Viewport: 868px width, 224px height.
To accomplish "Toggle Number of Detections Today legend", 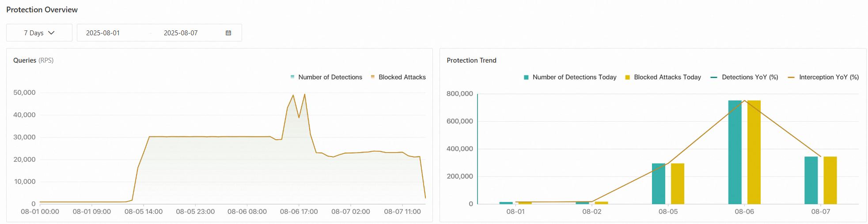I will tap(570, 77).
